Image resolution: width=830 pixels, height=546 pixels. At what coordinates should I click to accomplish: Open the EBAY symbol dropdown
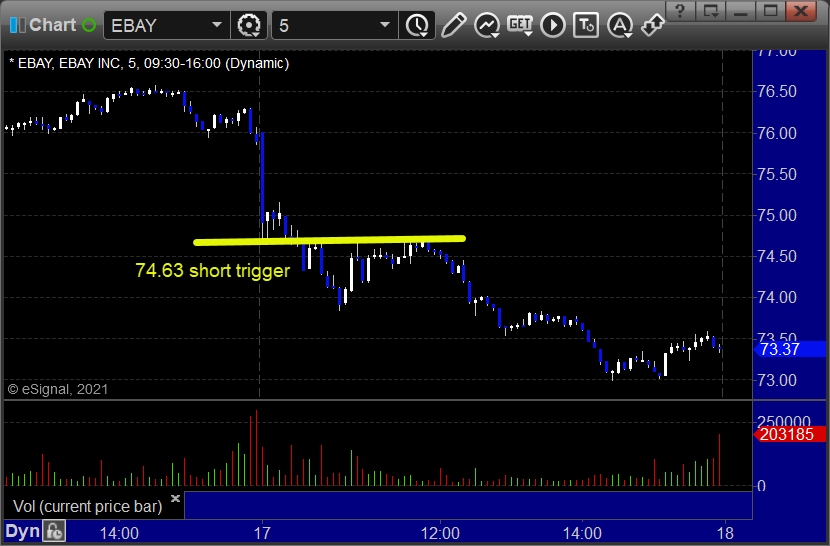coord(216,25)
